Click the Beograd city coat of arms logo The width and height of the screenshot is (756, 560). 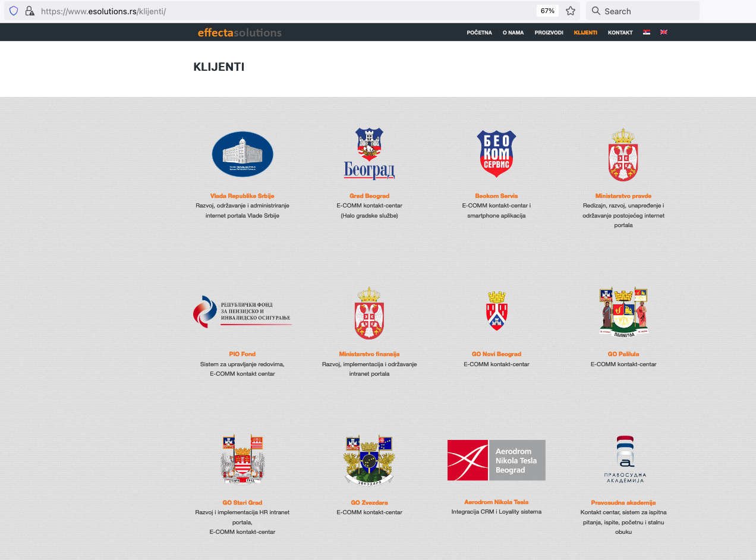(x=369, y=154)
